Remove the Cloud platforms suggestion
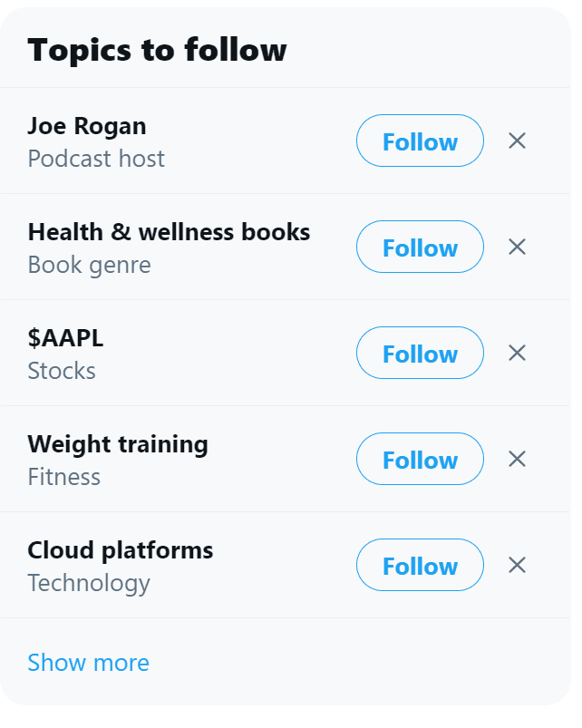582x728 pixels. coord(517,565)
